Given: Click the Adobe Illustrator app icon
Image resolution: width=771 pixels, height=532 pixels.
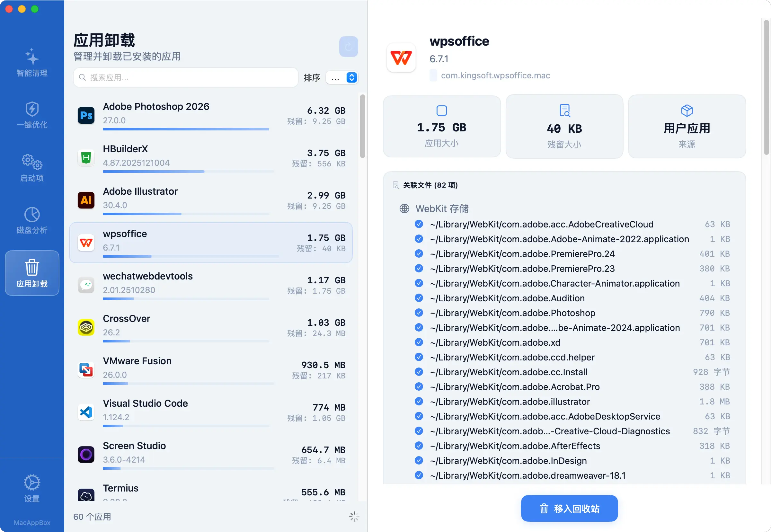Looking at the screenshot, I should pos(86,200).
